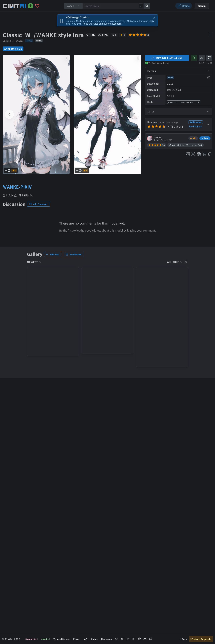The height and width of the screenshot is (644, 215).
Task: Open the Terms of Service footer link
Action: tap(61, 639)
